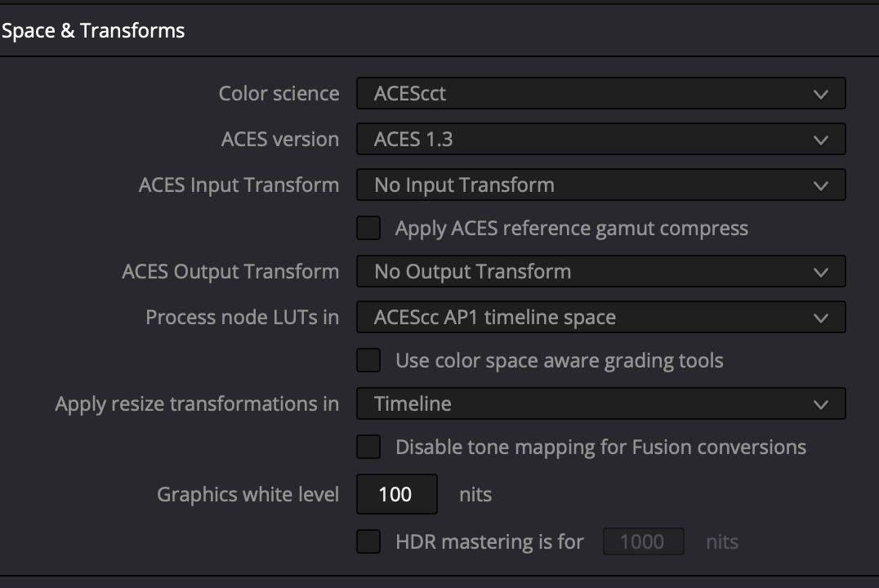This screenshot has height=588, width=879.
Task: Click the chevron arrow on Color science
Action: tap(821, 95)
